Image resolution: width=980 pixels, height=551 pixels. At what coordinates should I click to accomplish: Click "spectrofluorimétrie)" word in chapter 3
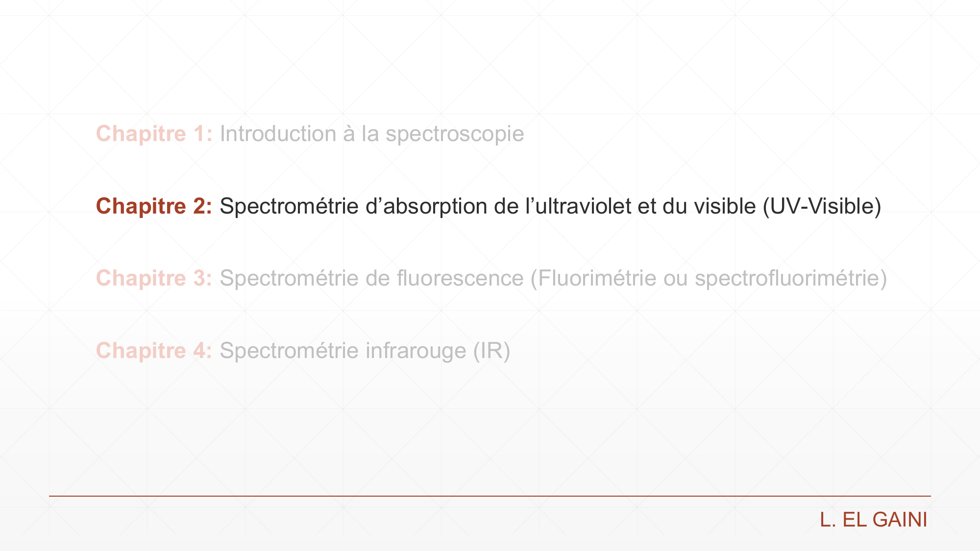tap(791, 278)
